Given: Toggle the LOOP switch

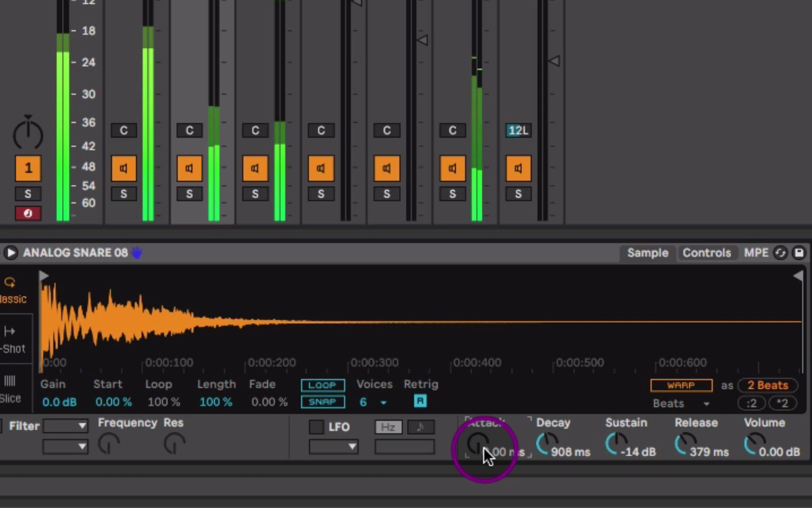Looking at the screenshot, I should [323, 385].
